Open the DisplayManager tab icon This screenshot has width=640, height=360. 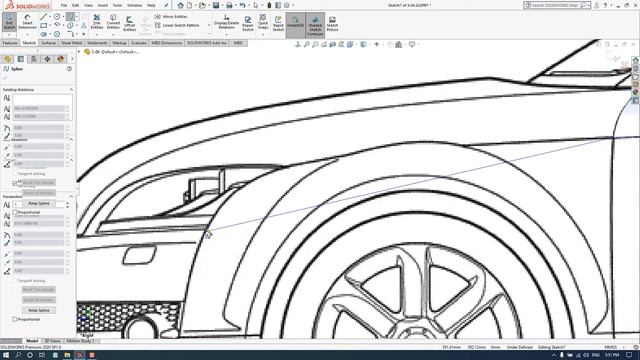tap(61, 59)
